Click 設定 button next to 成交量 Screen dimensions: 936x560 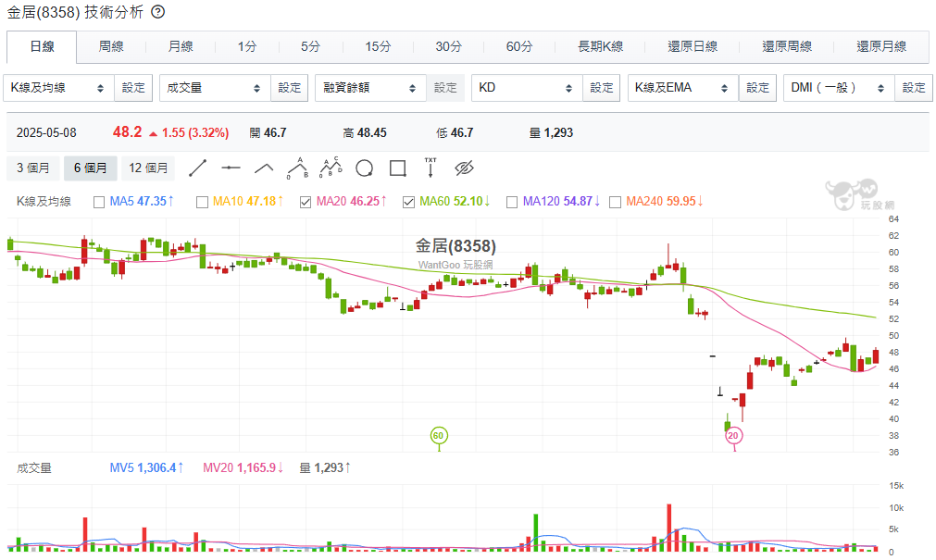click(x=290, y=88)
